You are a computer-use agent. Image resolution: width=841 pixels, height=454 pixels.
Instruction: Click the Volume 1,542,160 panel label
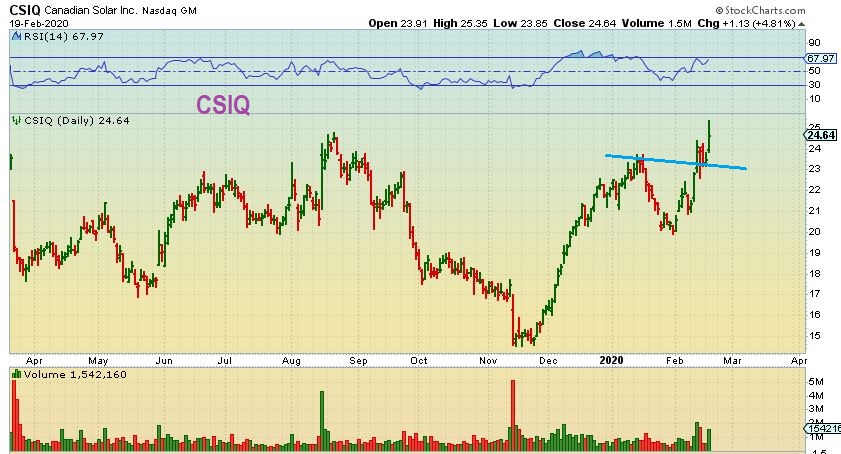75,375
